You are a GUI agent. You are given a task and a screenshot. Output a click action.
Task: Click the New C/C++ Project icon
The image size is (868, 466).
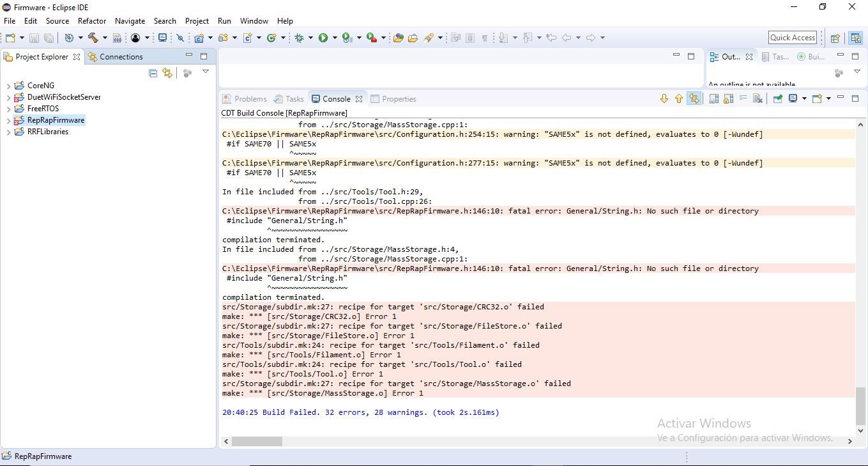199,38
